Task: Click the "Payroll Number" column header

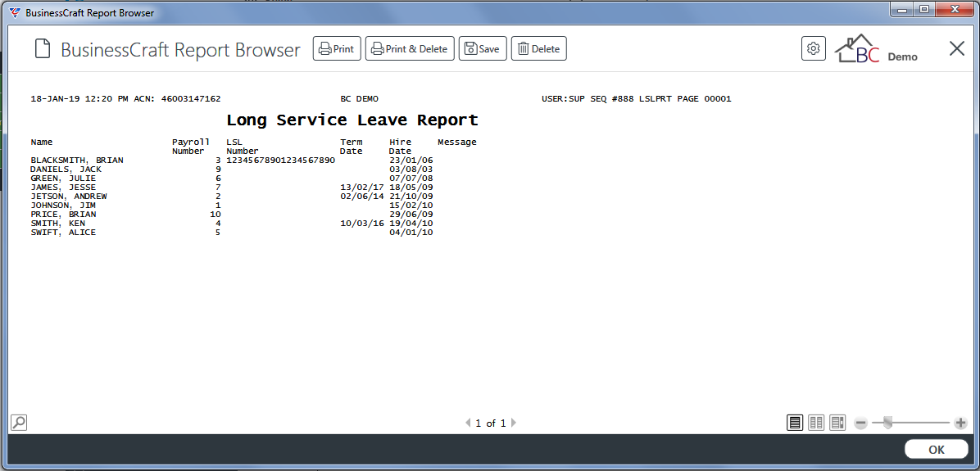Action: [x=191, y=147]
